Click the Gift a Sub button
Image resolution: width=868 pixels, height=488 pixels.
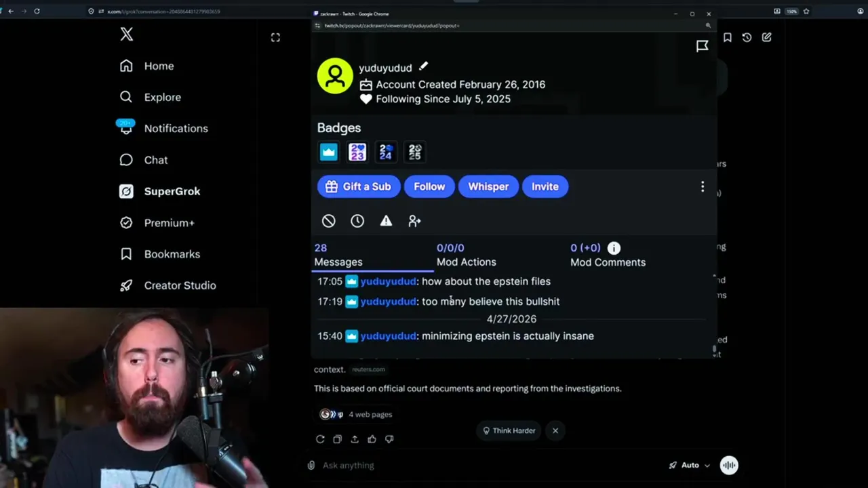pyautogui.click(x=359, y=186)
